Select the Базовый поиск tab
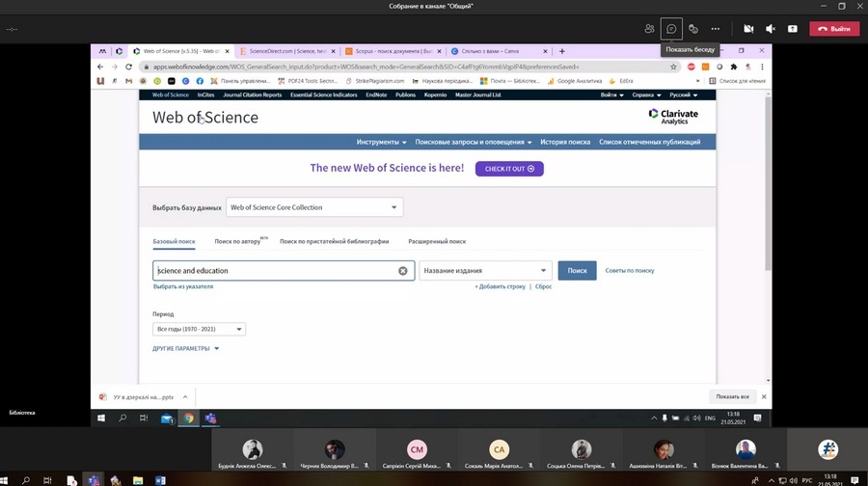Screen dimensions: 868x486 tap(174, 241)
